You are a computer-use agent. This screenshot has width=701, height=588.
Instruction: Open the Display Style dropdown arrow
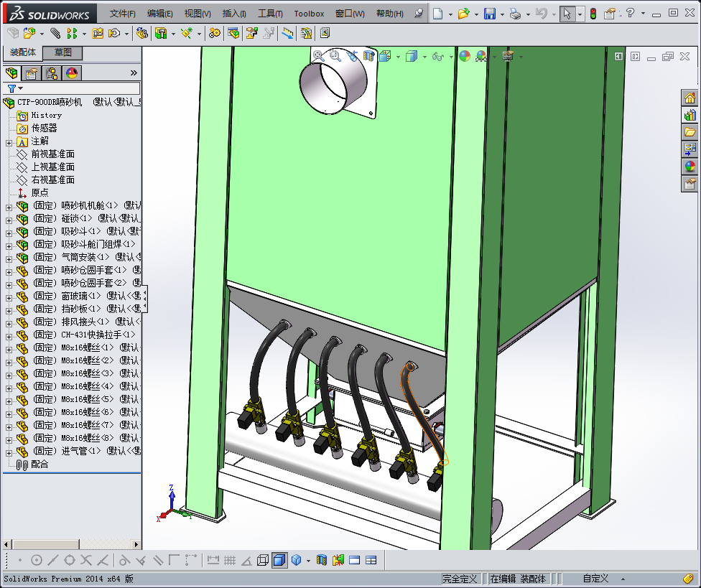click(x=424, y=56)
